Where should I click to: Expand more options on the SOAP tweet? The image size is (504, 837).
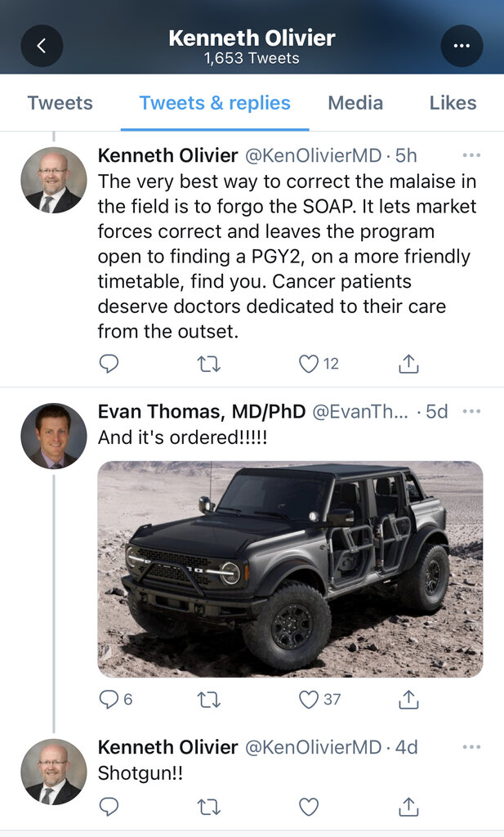point(471,155)
